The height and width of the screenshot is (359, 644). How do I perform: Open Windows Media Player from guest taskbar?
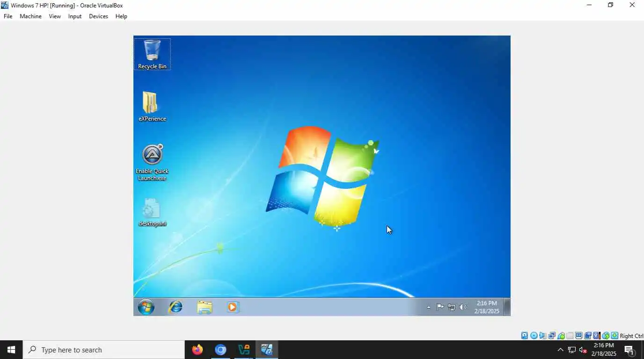tap(233, 307)
